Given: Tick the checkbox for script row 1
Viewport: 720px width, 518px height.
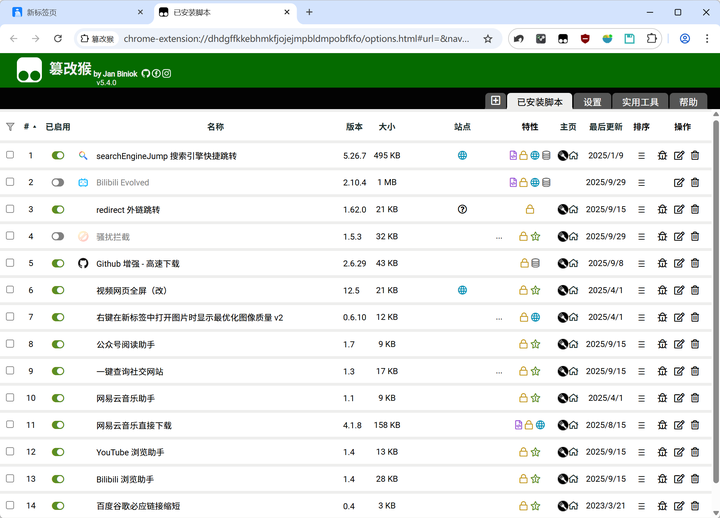Looking at the screenshot, I should 10,155.
